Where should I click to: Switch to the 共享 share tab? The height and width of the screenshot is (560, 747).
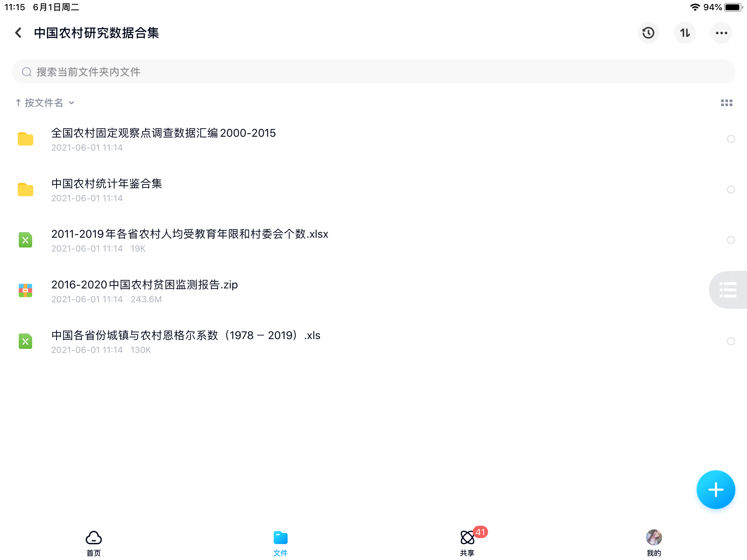[467, 543]
